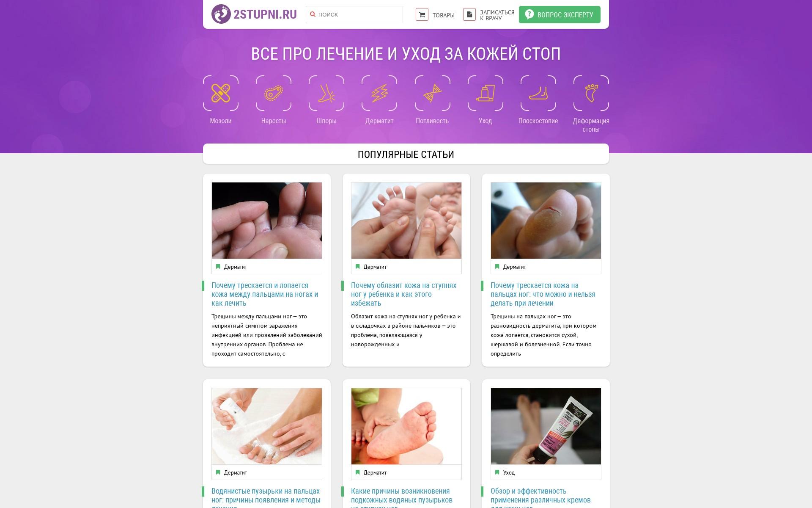Image resolution: width=812 pixels, height=508 pixels.
Task: Choose the Дерматит lightning icon
Action: [x=379, y=93]
